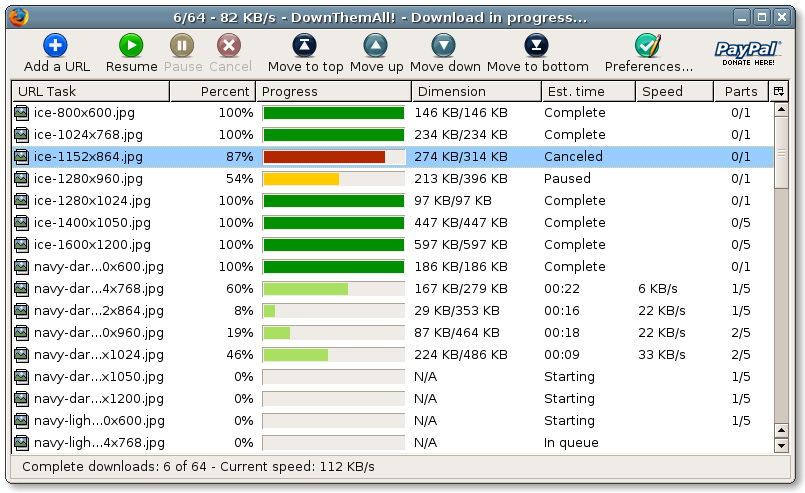Viewport: 805px width, 493px height.
Task: Select the Dimension column header
Action: click(x=476, y=91)
